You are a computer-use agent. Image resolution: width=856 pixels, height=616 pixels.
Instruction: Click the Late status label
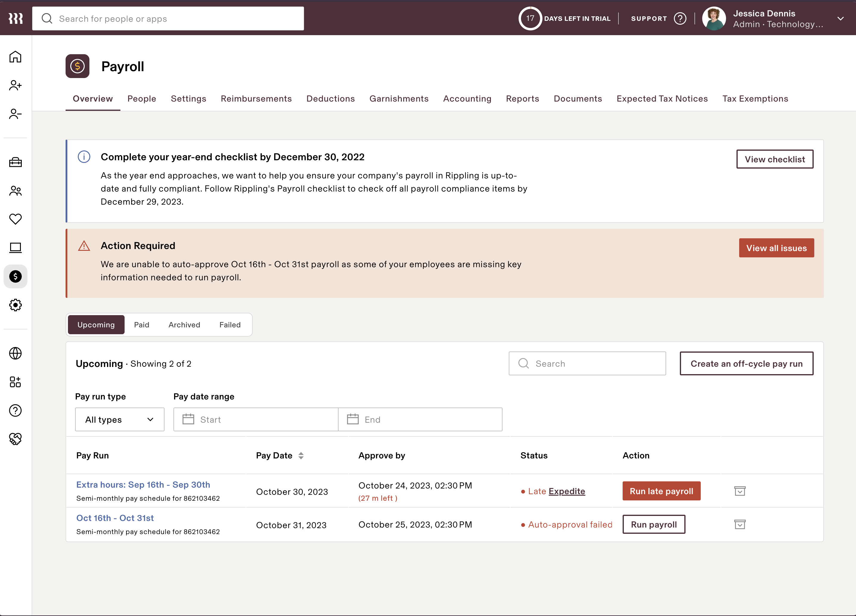[537, 491]
